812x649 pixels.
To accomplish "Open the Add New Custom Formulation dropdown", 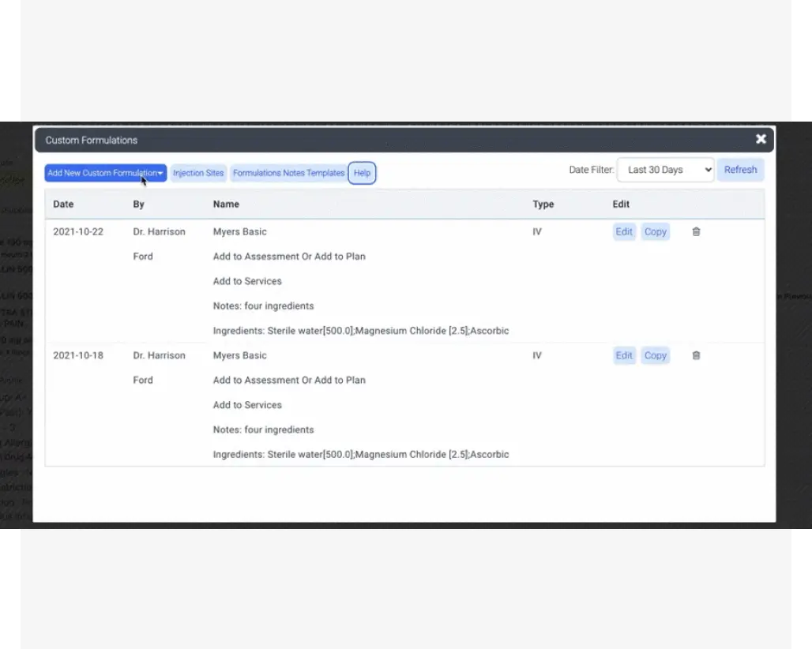I will coord(105,172).
